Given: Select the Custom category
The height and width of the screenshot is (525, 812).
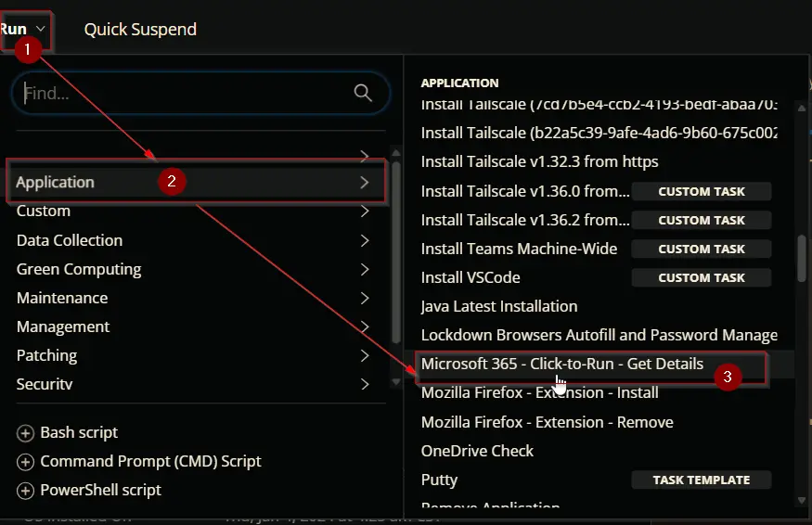Looking at the screenshot, I should (x=44, y=211).
